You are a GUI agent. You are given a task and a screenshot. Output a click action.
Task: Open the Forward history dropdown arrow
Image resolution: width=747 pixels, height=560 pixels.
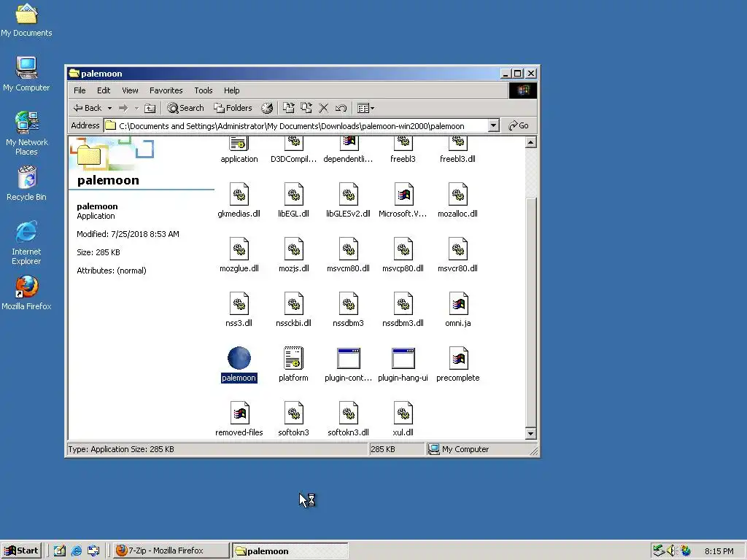[136, 108]
